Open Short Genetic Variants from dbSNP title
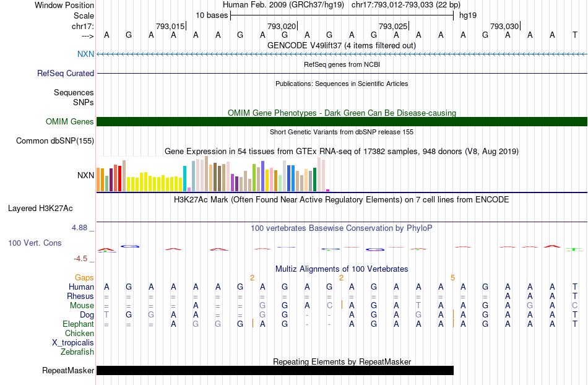 [342, 132]
